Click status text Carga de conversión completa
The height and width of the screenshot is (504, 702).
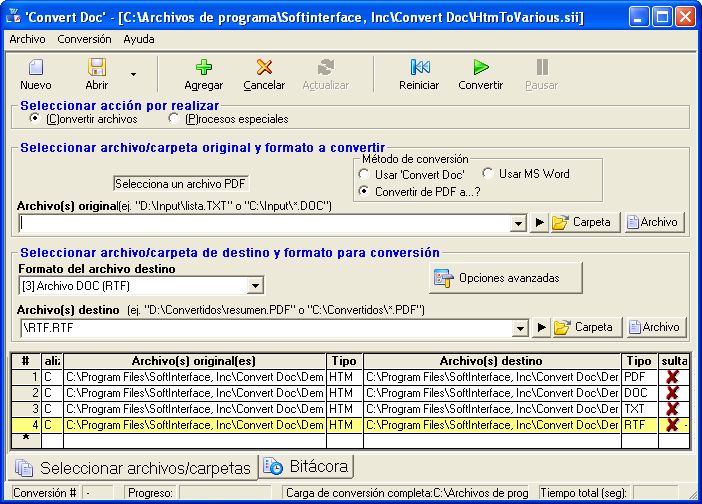click(x=406, y=493)
